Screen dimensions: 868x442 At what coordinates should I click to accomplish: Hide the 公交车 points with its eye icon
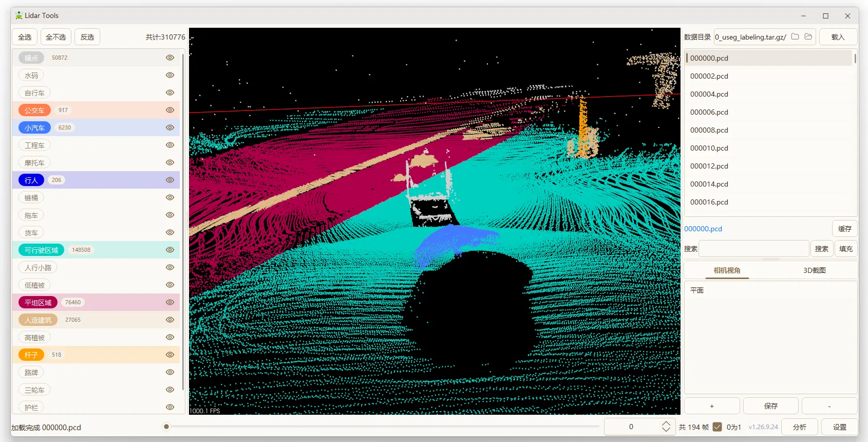click(x=170, y=110)
